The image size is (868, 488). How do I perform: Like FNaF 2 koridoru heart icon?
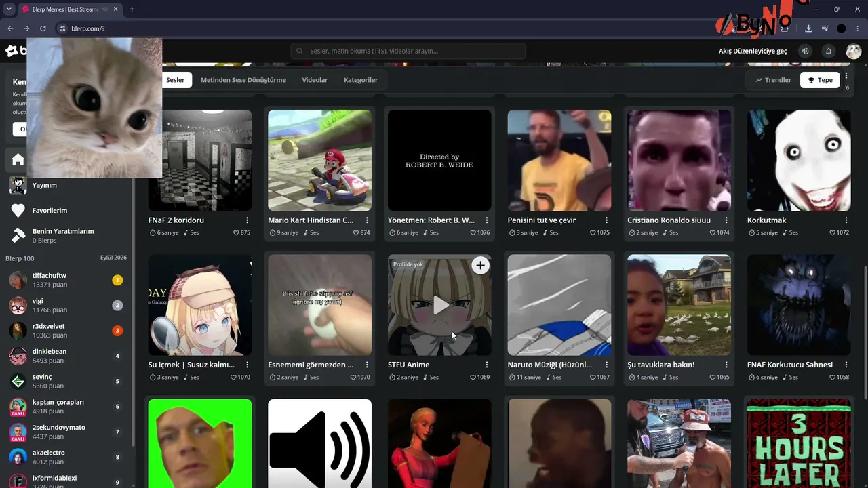pyautogui.click(x=237, y=232)
